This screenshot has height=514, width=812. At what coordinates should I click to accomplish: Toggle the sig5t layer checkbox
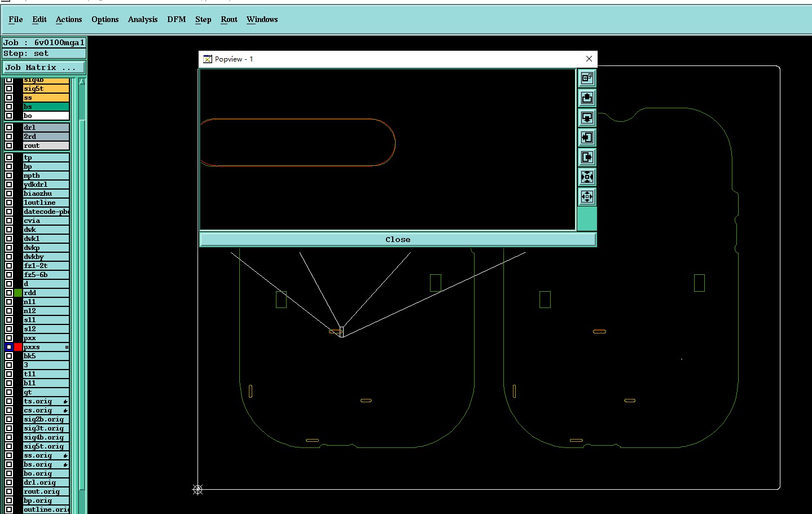[9, 89]
